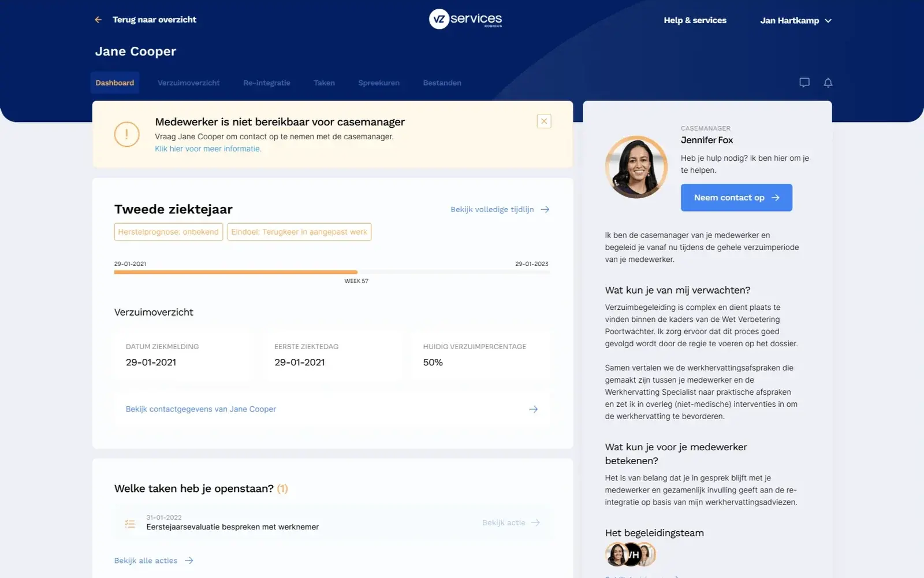Switch to the Dashboard tab
Viewport: 924px width, 578px height.
(x=115, y=83)
